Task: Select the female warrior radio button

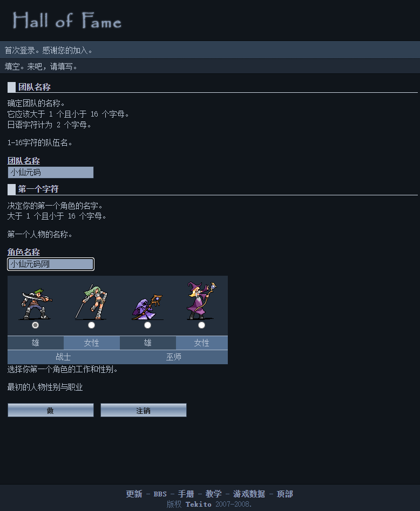Action: 92,325
